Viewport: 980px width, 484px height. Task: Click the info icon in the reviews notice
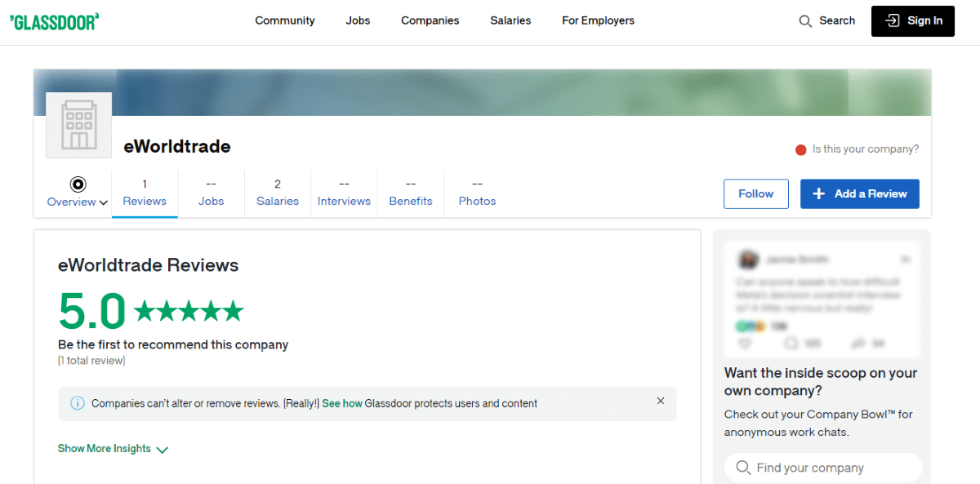(78, 403)
